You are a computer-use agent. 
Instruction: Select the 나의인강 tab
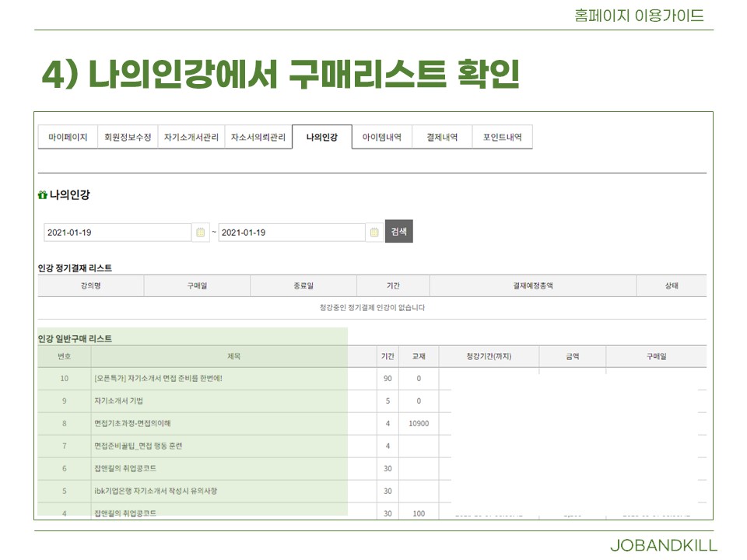tap(321, 138)
